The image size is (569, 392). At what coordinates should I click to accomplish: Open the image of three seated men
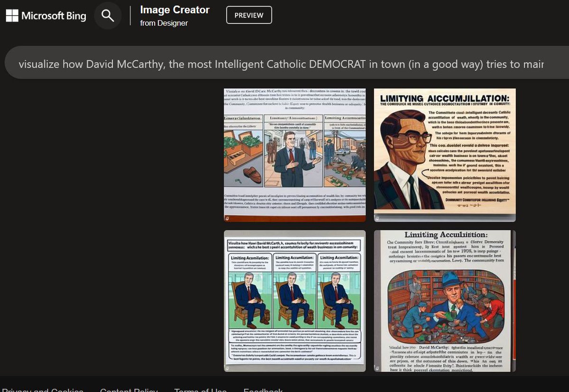[295, 301]
